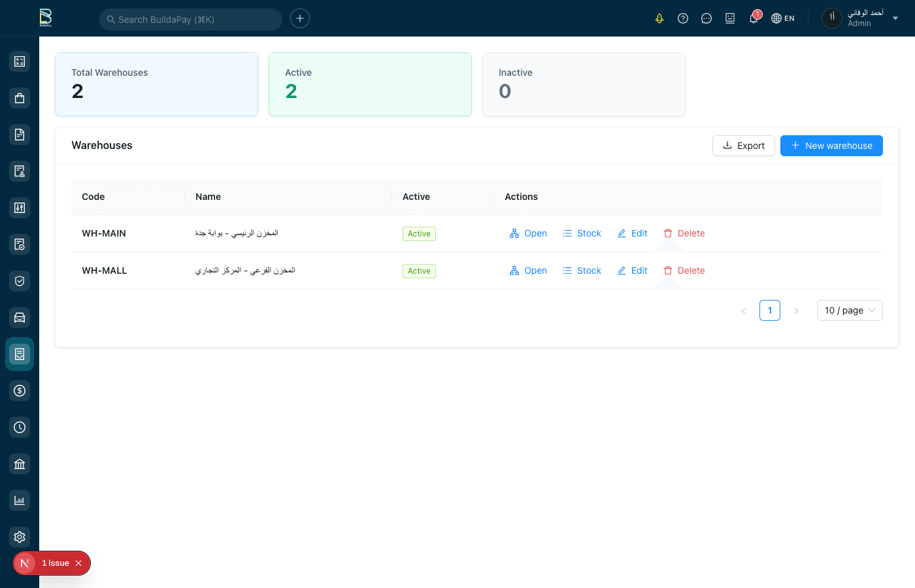View Stock for WH-MALL warehouse
The height and width of the screenshot is (588, 915).
click(x=582, y=270)
